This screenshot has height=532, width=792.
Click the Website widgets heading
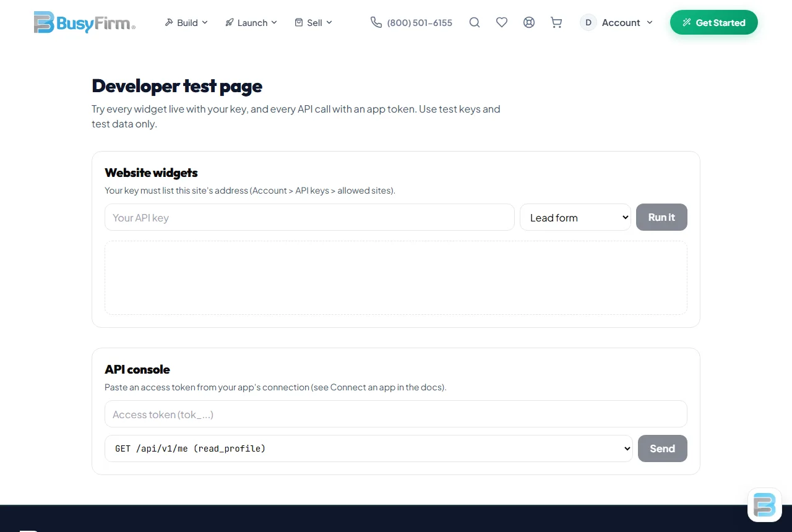pos(151,173)
